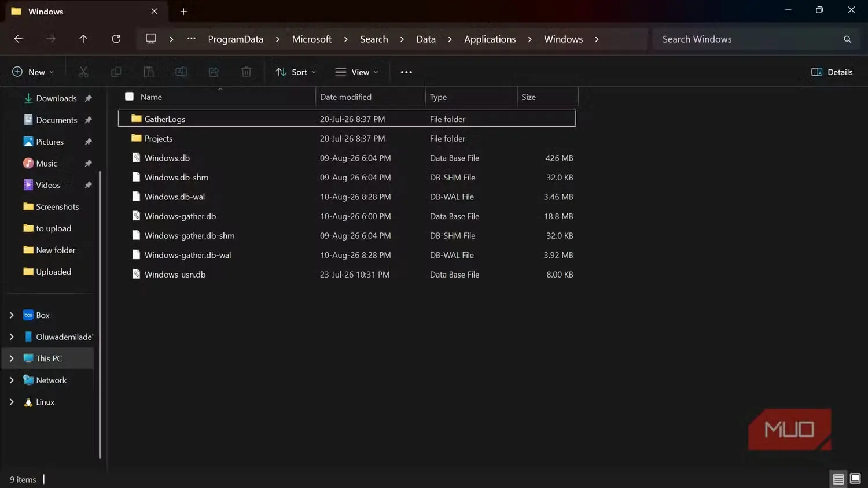Refresh the current folder view
Viewport: 868px width, 488px height.
[x=116, y=39]
